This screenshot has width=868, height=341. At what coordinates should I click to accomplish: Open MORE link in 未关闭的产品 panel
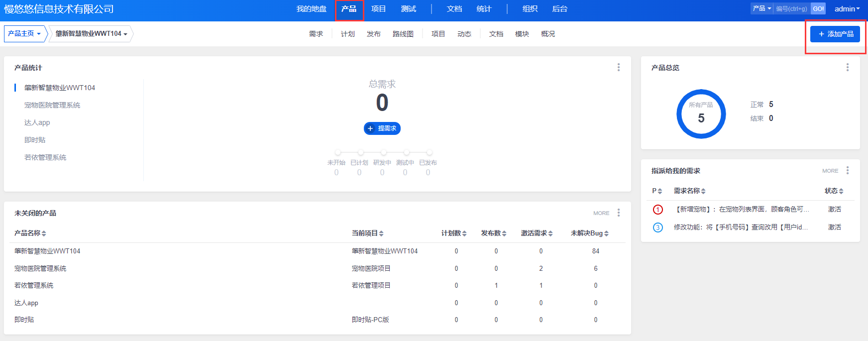click(601, 213)
